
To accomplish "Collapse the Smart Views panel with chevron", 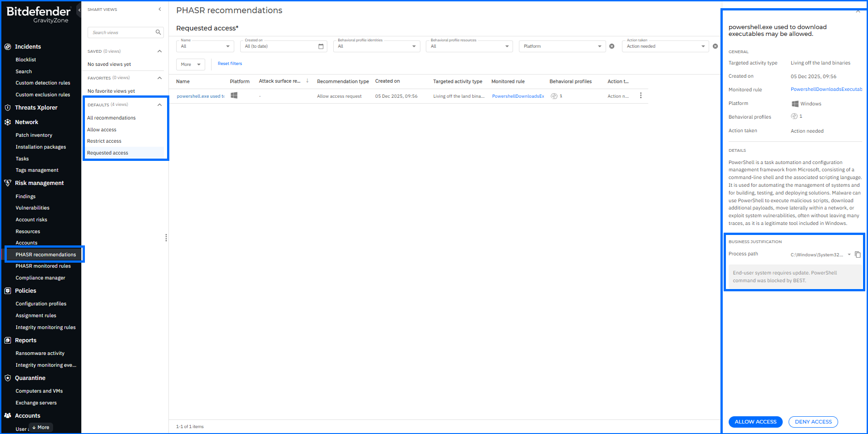I will 160,9.
